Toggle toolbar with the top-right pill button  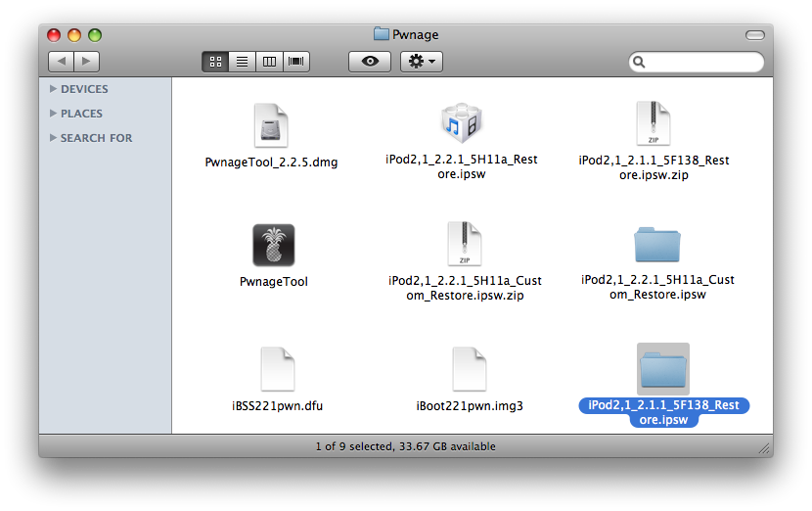(754, 34)
